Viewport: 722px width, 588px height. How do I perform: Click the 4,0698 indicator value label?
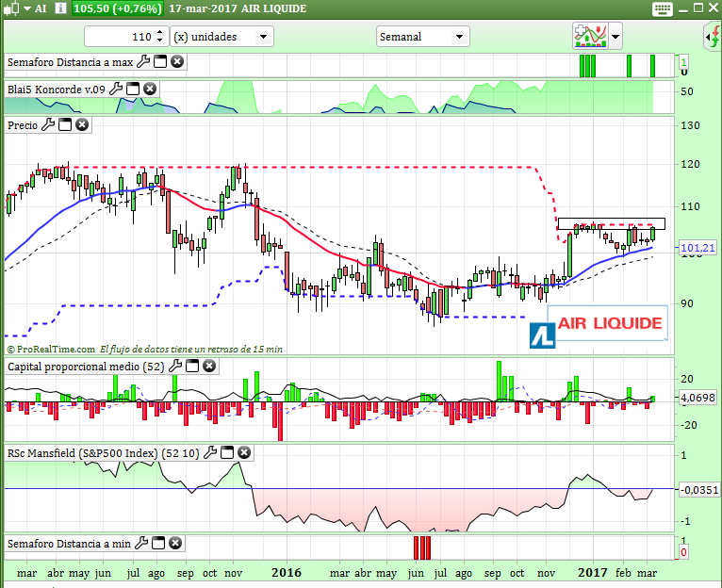click(x=697, y=398)
